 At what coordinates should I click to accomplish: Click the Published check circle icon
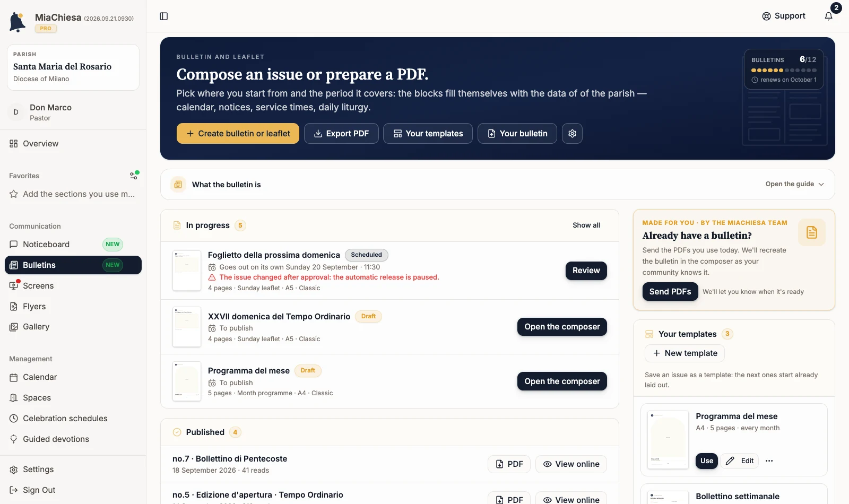coord(177,432)
